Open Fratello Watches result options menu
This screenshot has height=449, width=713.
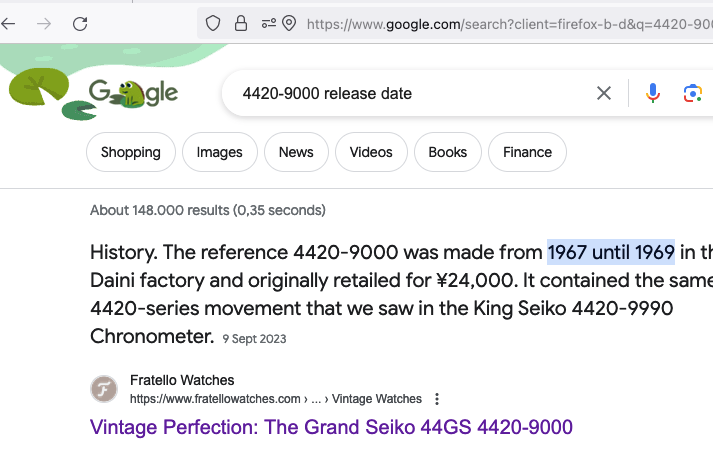tap(437, 399)
